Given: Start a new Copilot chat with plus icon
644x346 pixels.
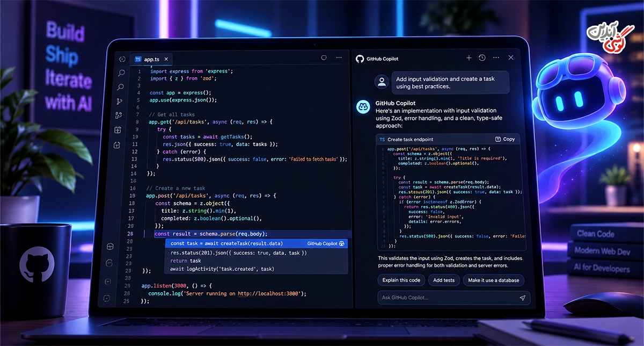Looking at the screenshot, I should (x=469, y=57).
